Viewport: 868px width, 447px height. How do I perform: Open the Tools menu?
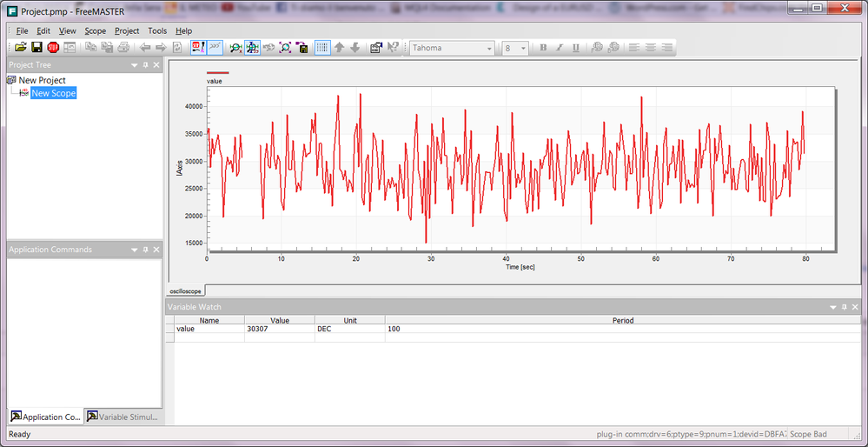[158, 31]
